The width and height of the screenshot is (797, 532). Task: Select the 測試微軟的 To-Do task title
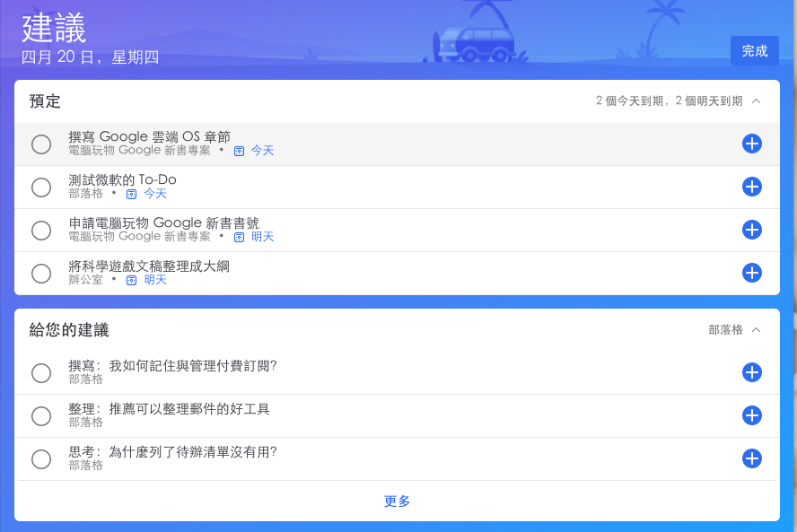tap(122, 179)
